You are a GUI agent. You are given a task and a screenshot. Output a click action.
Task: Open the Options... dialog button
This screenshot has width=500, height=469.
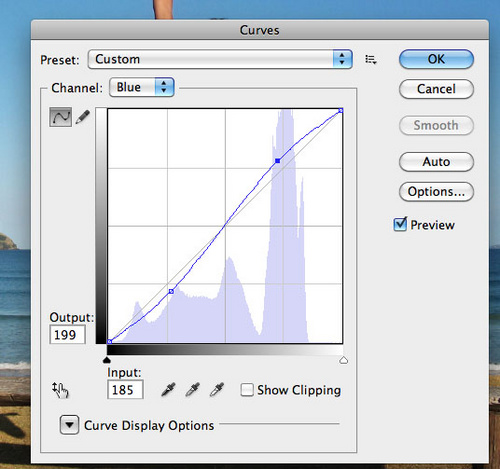436,192
